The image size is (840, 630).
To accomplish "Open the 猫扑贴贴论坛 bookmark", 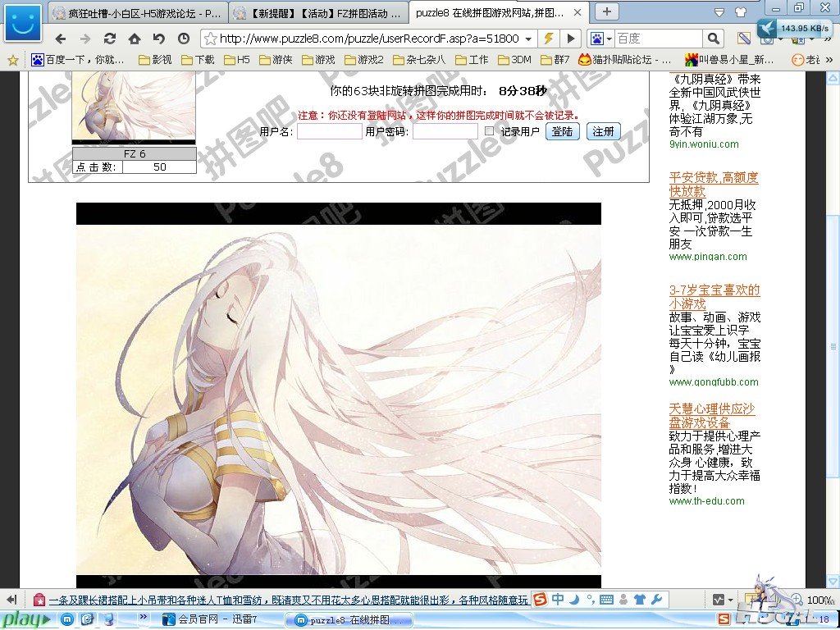I will pos(624,60).
